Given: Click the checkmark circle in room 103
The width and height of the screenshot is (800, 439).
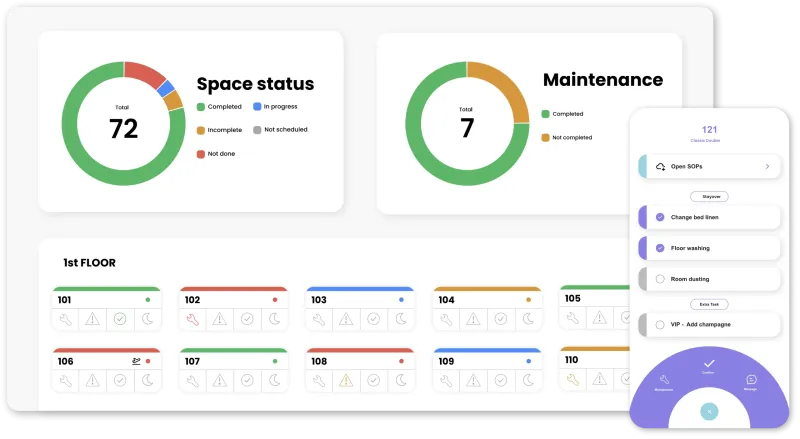Looking at the screenshot, I should [x=373, y=319].
